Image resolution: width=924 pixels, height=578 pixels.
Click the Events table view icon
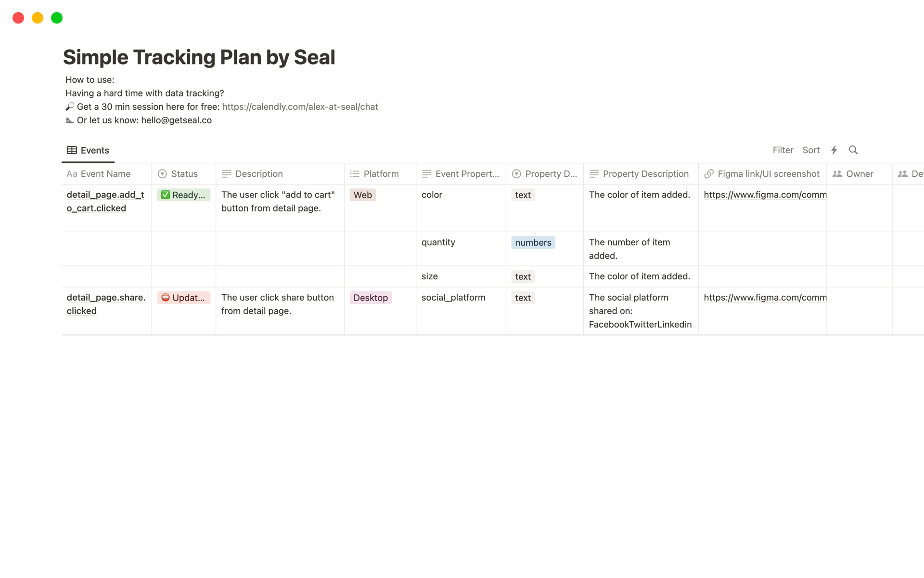coord(72,150)
